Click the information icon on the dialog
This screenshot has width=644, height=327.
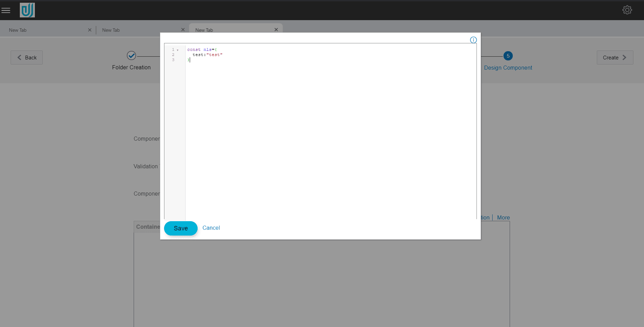[x=473, y=40]
